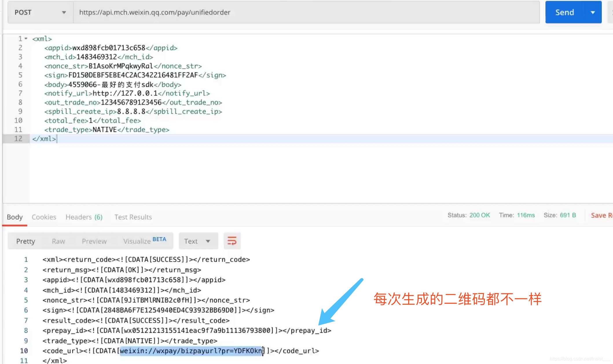Select the Headers tab in response

coord(84,217)
